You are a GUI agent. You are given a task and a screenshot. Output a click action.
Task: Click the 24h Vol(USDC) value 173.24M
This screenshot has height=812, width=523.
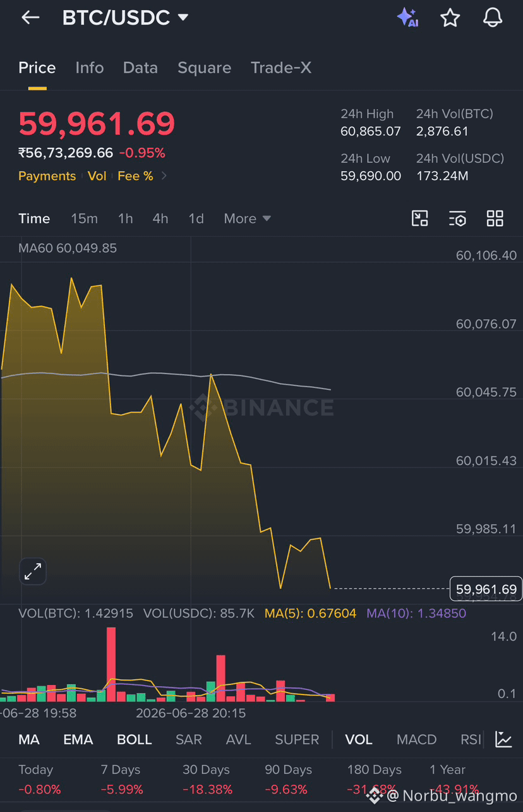click(x=442, y=176)
